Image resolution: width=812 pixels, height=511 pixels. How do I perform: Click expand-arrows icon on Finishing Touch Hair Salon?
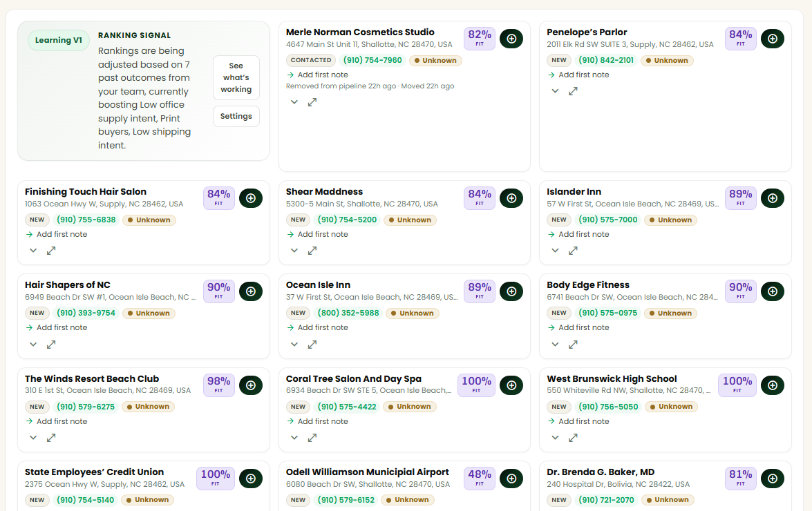tap(51, 251)
